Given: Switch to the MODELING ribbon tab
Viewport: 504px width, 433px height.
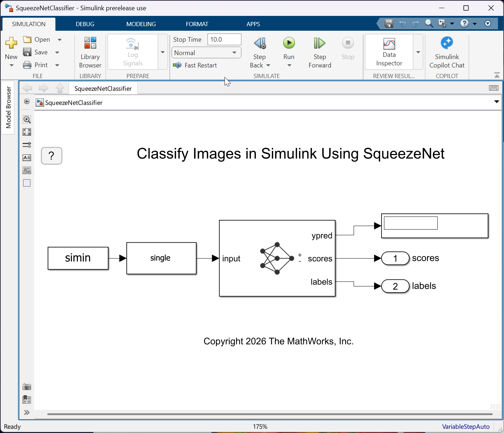Looking at the screenshot, I should [x=141, y=24].
